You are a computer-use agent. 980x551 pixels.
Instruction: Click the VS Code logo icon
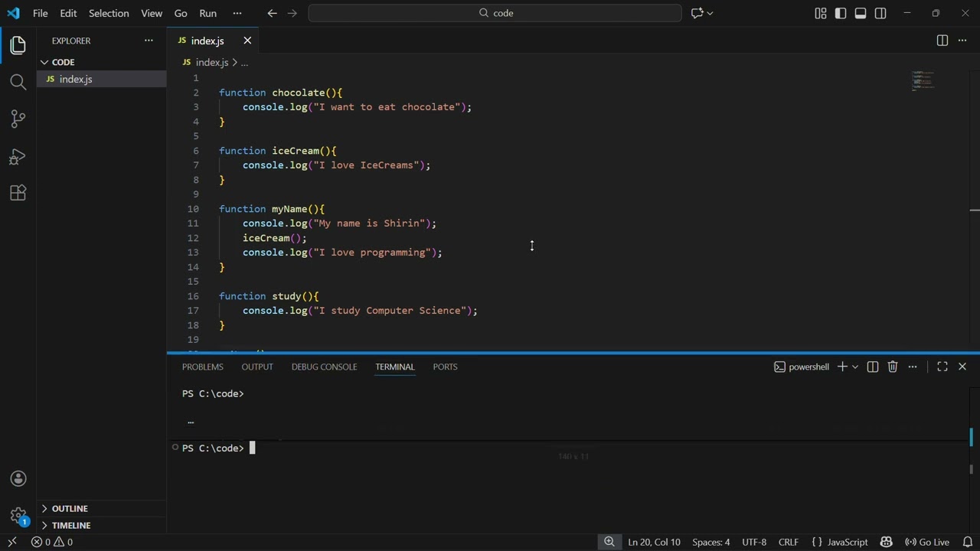pyautogui.click(x=13, y=13)
